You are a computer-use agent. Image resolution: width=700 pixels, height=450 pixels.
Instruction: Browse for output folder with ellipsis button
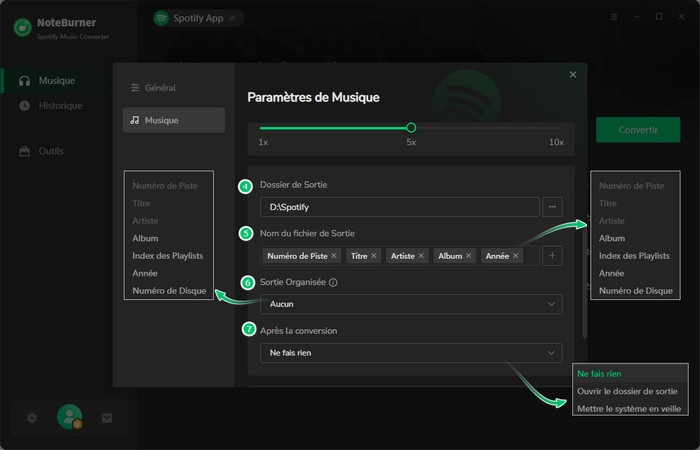point(552,207)
